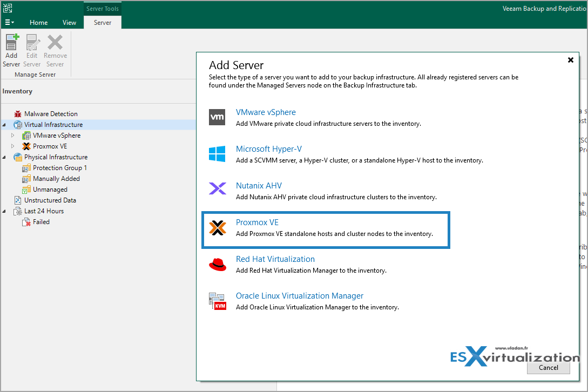Image resolution: width=588 pixels, height=392 pixels.
Task: Click the Physical Infrastructure icon
Action: coord(18,157)
